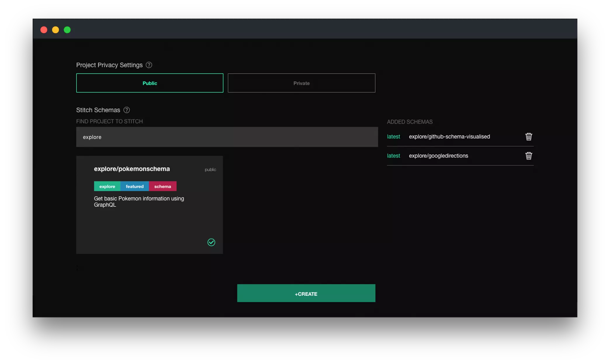
Task: Click the Pokemon description text on the card
Action: coord(139,202)
